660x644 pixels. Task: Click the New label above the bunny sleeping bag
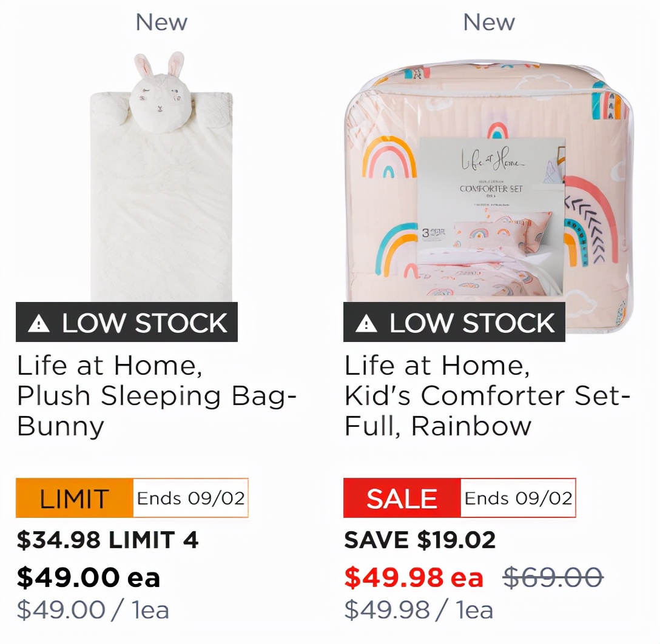point(161,22)
